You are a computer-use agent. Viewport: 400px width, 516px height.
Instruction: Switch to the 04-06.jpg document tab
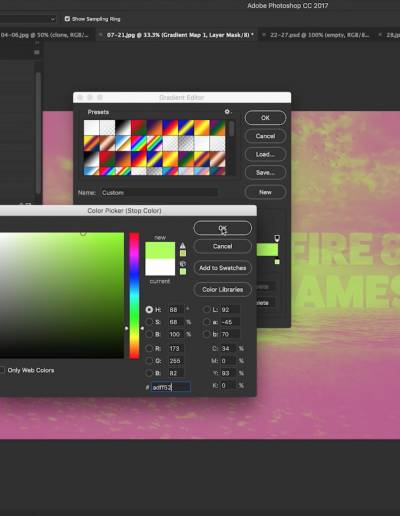point(45,35)
